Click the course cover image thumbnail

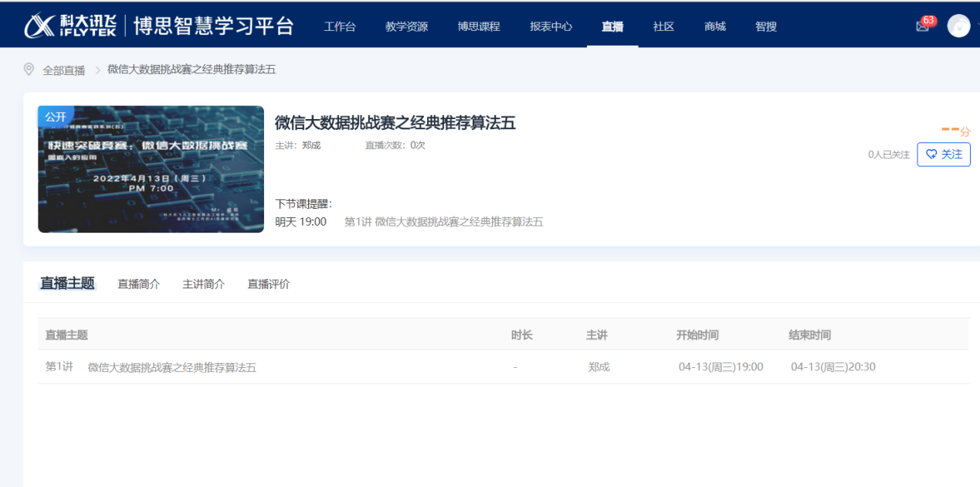[151, 169]
